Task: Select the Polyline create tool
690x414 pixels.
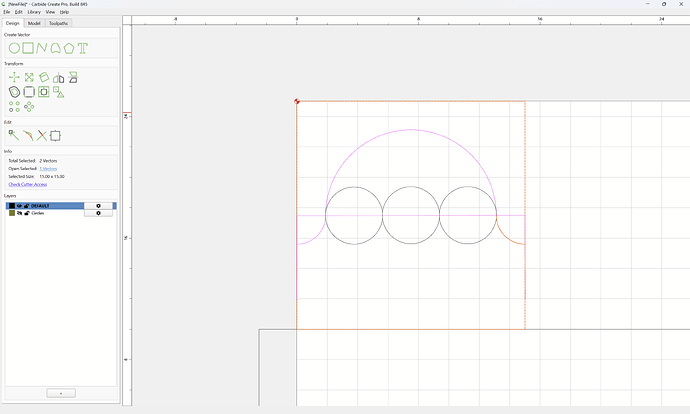Action: click(x=42, y=48)
